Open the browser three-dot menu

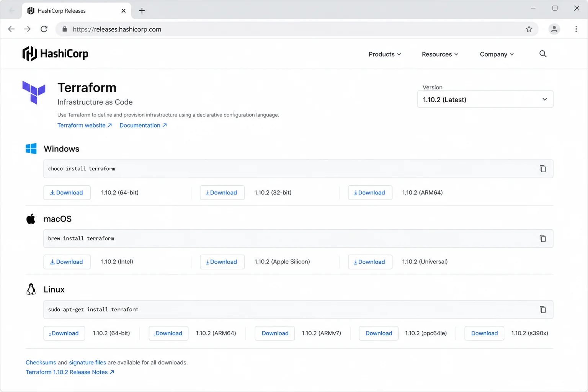[x=576, y=29]
